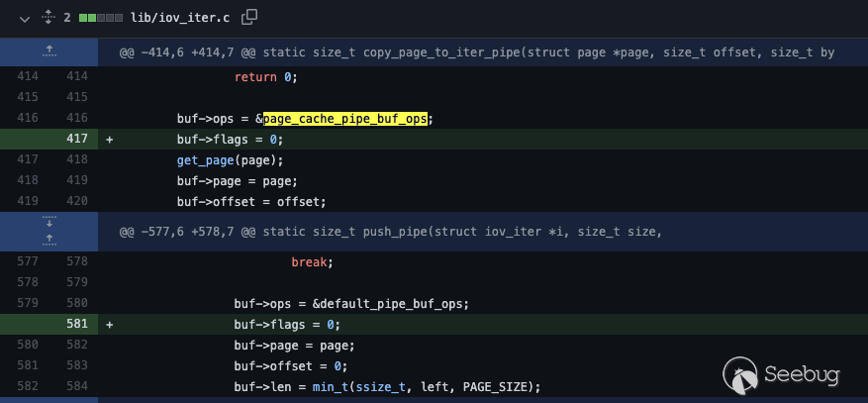Click new line number 584
Viewport: 868px width, 403px height.
coord(77,385)
